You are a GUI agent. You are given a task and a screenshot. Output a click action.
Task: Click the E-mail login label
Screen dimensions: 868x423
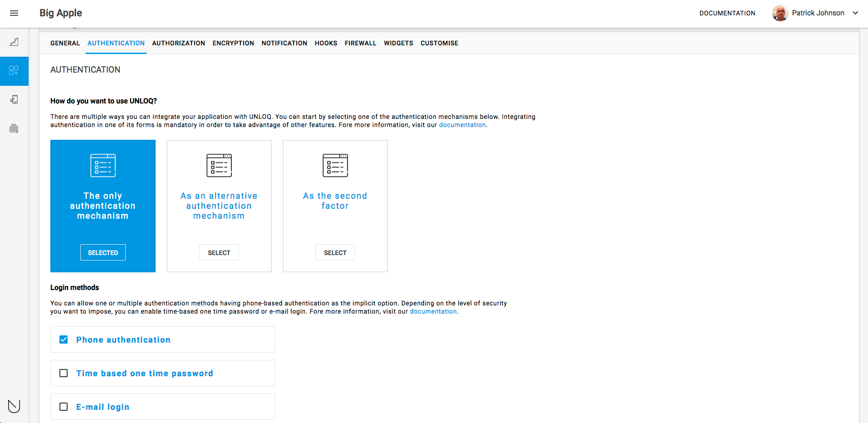pos(103,407)
